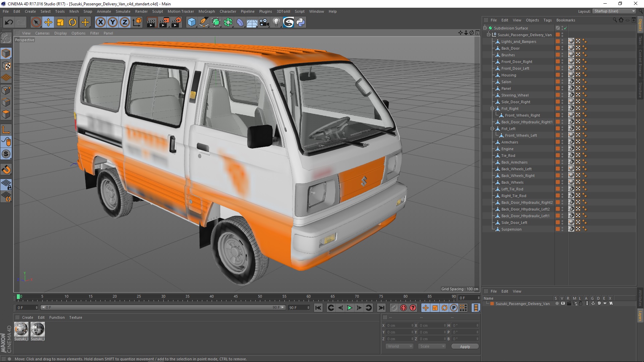Click the Enable Snap magnet icon

pos(6,170)
